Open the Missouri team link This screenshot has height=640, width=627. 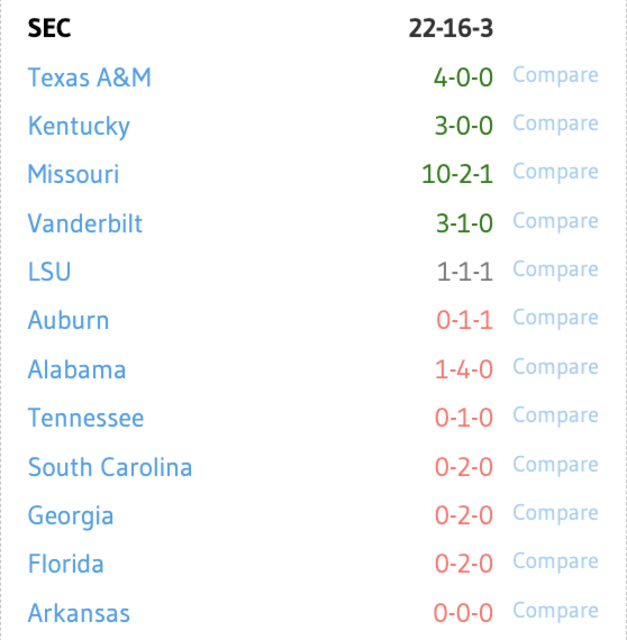click(73, 174)
